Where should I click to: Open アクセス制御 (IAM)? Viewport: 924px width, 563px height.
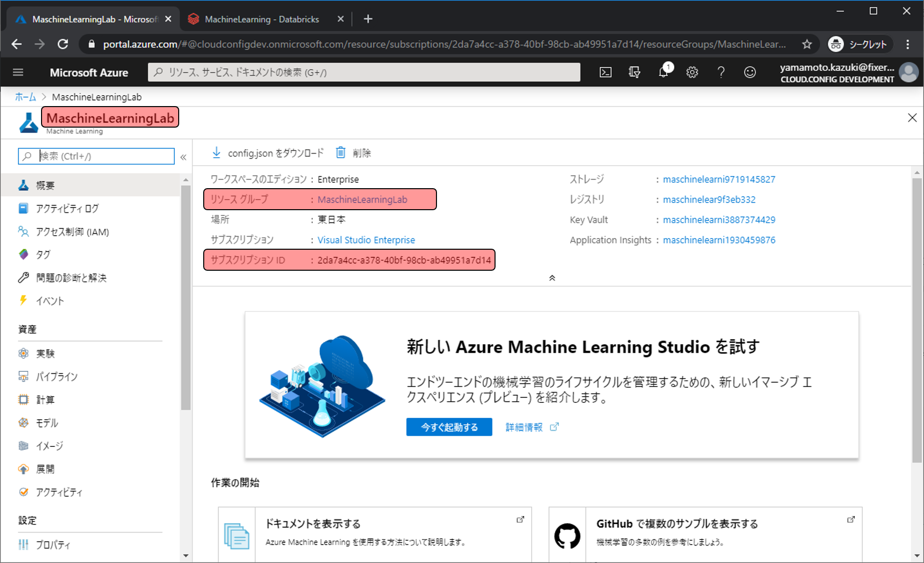pyautogui.click(x=90, y=232)
